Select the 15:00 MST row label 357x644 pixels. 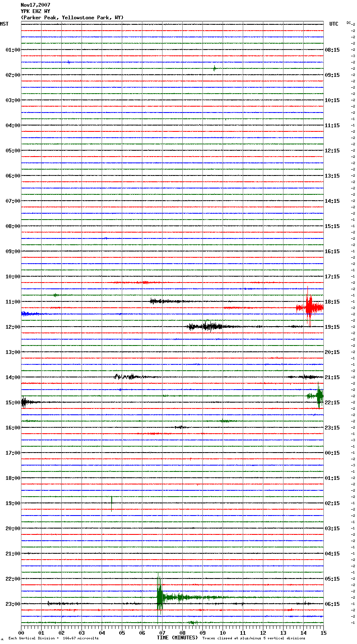click(x=13, y=403)
